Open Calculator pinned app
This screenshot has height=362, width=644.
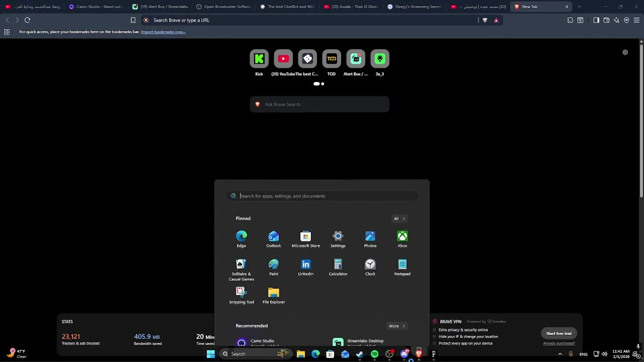338,267
